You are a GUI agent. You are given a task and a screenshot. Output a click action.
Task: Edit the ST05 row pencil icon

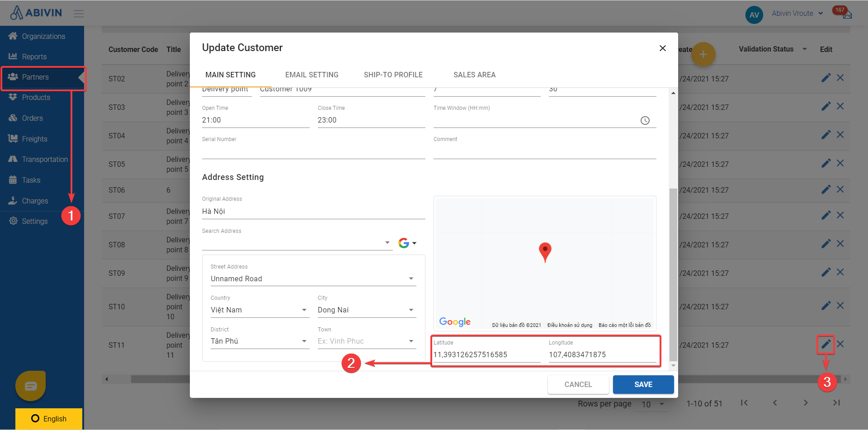(826, 163)
